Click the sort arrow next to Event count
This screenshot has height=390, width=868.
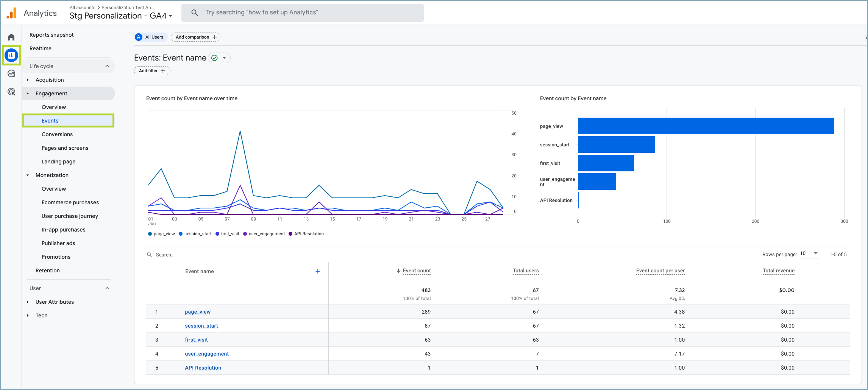coord(398,270)
